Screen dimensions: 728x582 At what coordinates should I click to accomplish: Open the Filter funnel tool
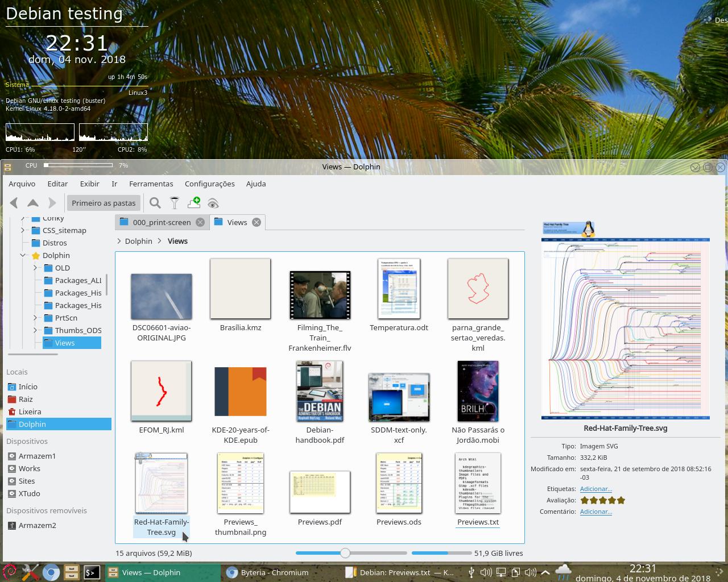pos(175,203)
